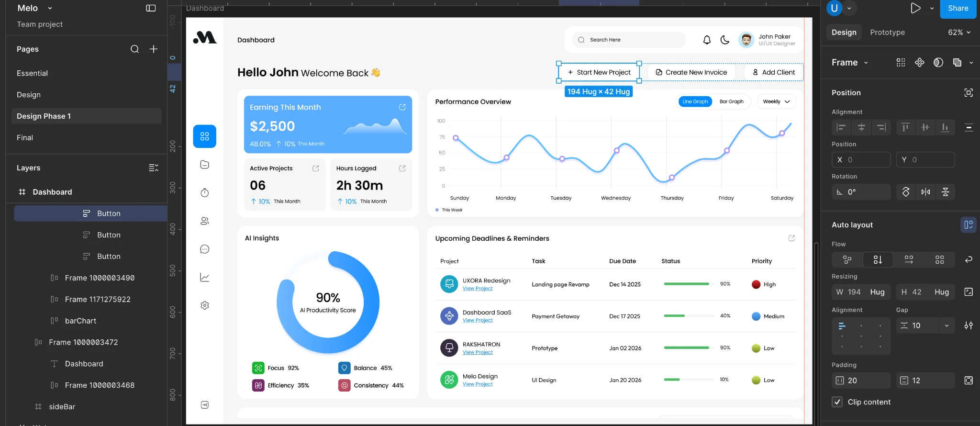Open the gap value dropdown arrow
Image resolution: width=980 pixels, height=426 pixels.
(947, 325)
